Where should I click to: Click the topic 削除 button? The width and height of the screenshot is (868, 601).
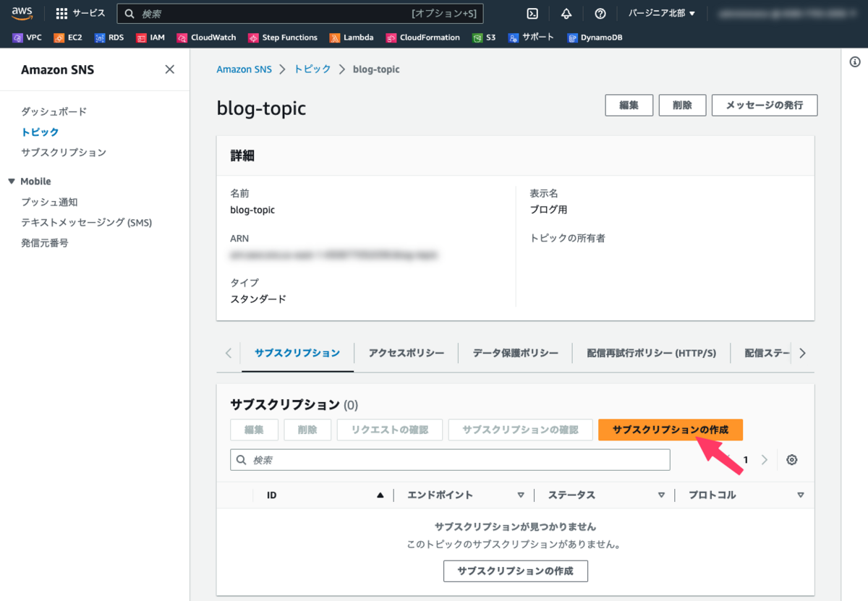click(x=682, y=105)
